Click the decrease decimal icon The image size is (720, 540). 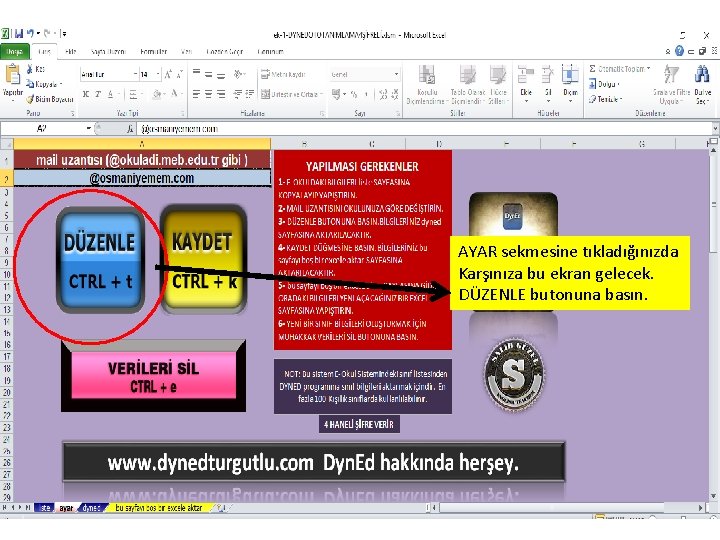395,94
